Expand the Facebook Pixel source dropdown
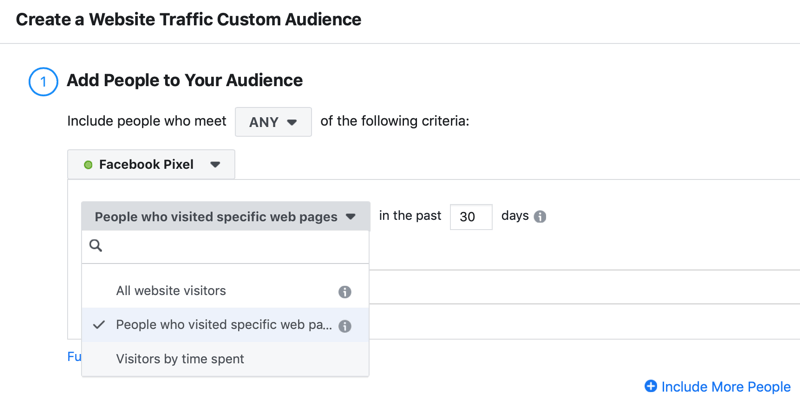Image resolution: width=800 pixels, height=410 pixels. 151,165
